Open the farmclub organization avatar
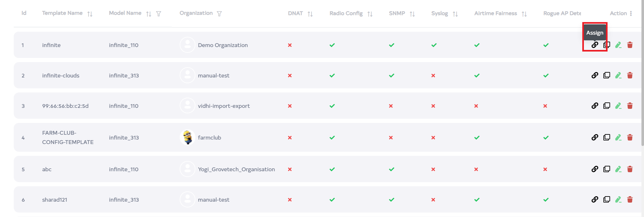Image resolution: width=644 pixels, height=217 pixels. tap(187, 138)
